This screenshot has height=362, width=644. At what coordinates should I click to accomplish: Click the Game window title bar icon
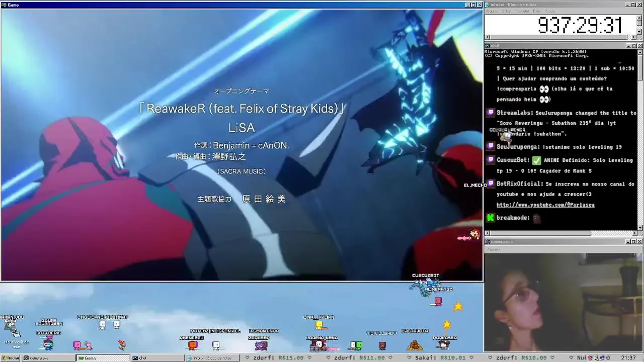[x=4, y=5]
